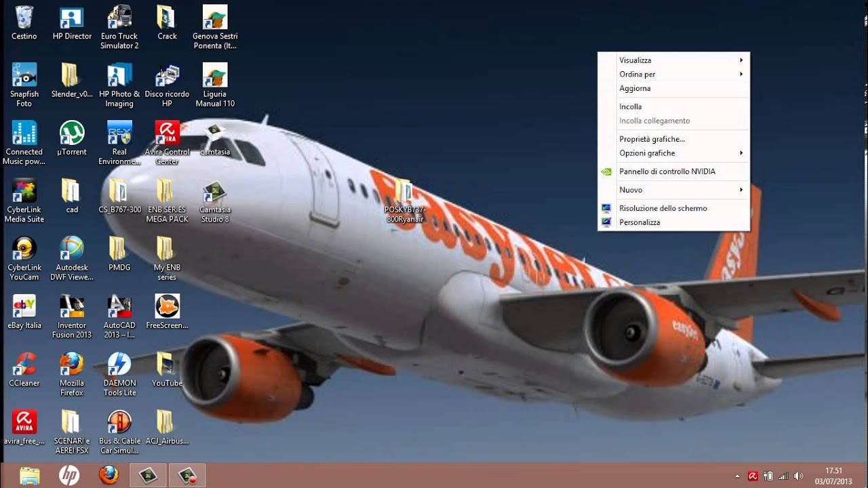868x488 pixels.
Task: Select the Crack folder on desktop
Action: coord(167,24)
